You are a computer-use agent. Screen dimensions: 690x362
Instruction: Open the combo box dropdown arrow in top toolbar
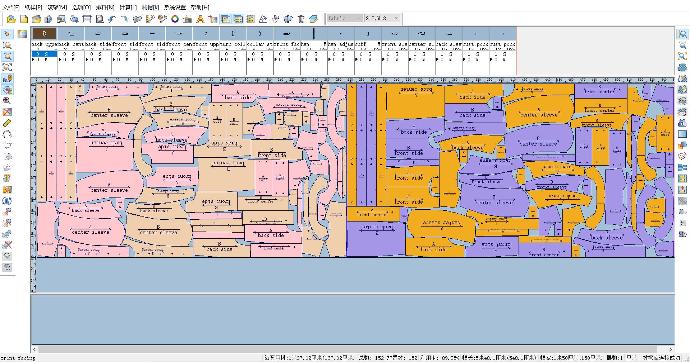(x=396, y=18)
